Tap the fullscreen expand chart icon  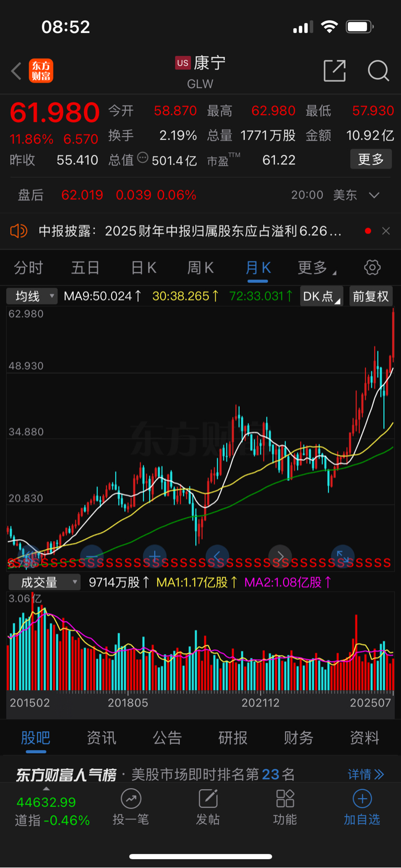point(343,556)
